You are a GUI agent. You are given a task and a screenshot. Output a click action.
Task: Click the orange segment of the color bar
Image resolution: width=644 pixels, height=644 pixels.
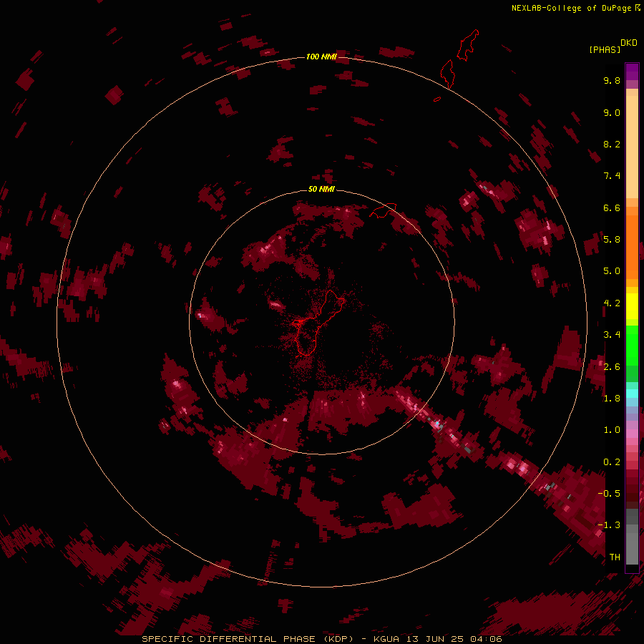tap(632, 246)
